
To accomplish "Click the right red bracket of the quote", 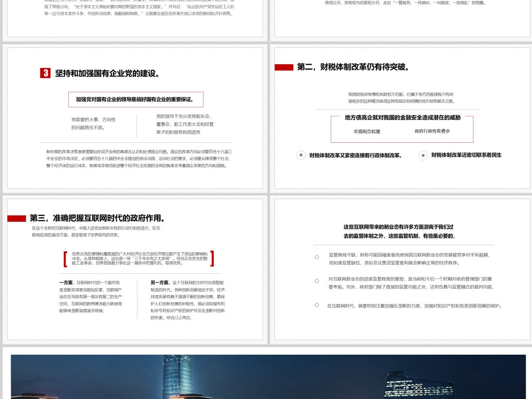I will point(212,258).
